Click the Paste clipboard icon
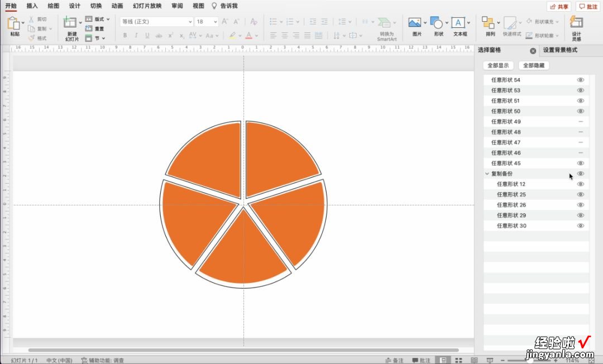This screenshot has height=364, width=603. point(13,23)
